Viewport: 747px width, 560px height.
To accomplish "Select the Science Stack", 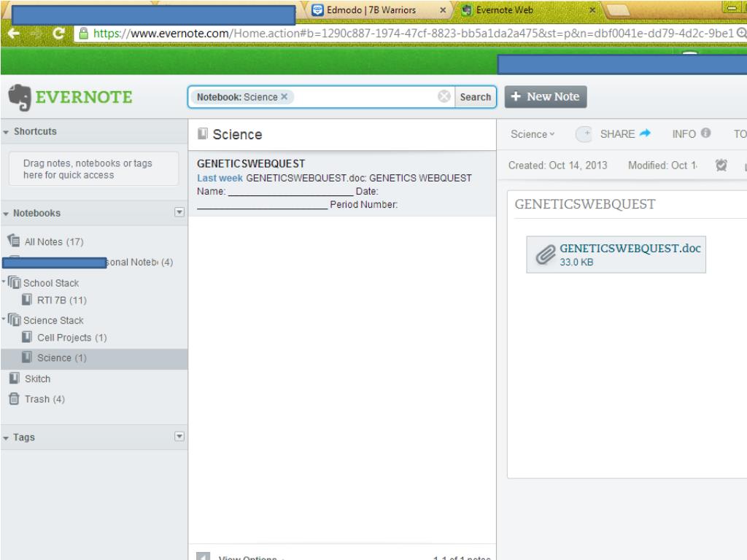I will (53, 321).
